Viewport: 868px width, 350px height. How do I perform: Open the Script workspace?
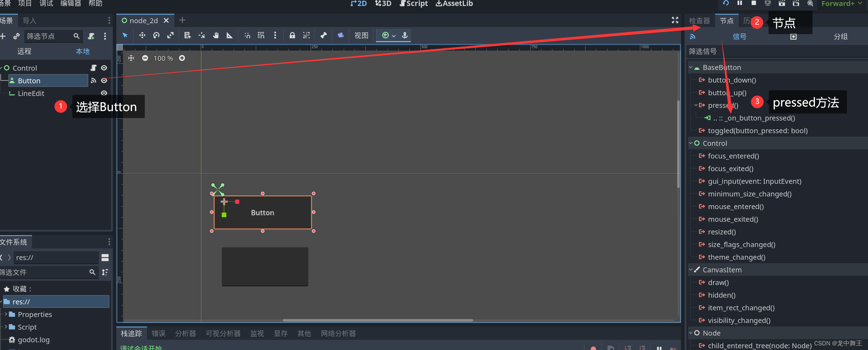(x=414, y=4)
